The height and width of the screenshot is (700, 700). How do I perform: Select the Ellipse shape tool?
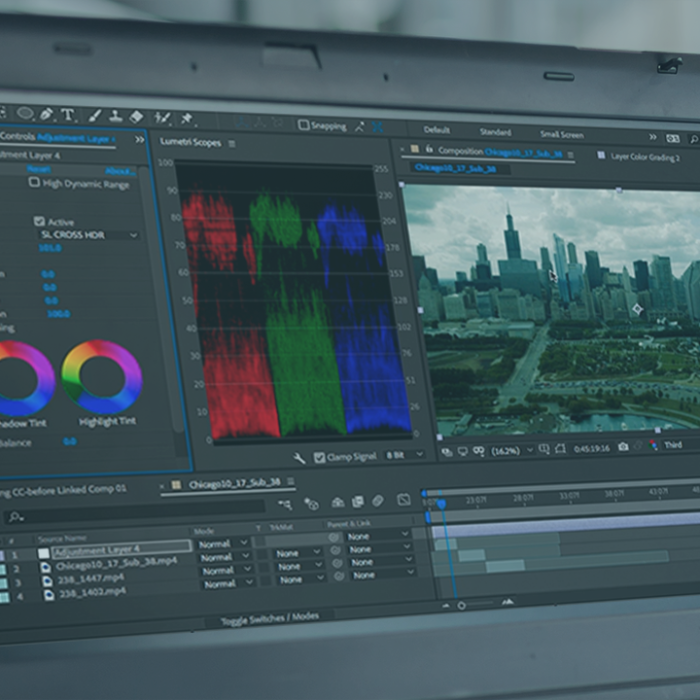point(25,113)
